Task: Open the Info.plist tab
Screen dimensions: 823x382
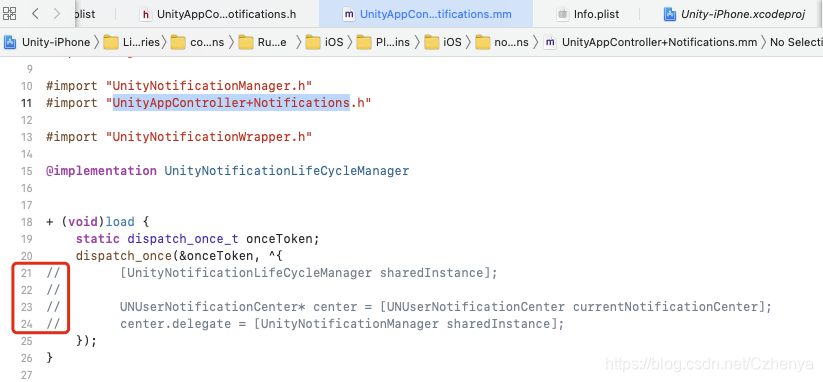Action: point(596,14)
